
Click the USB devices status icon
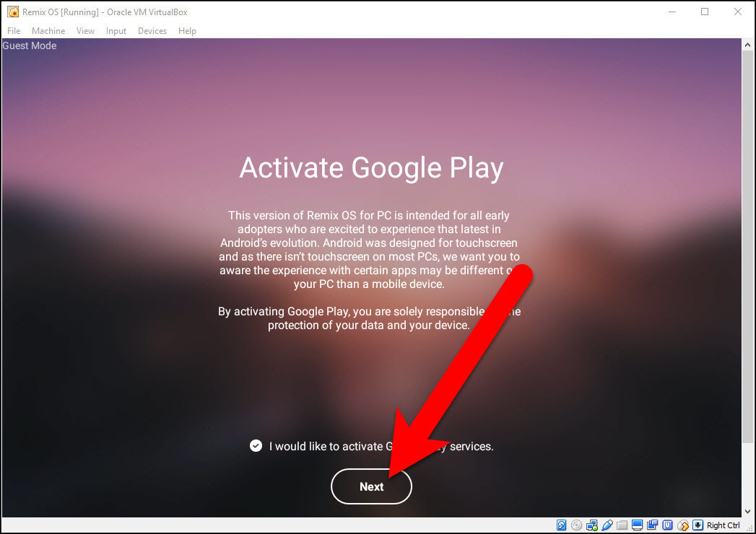pos(607,525)
